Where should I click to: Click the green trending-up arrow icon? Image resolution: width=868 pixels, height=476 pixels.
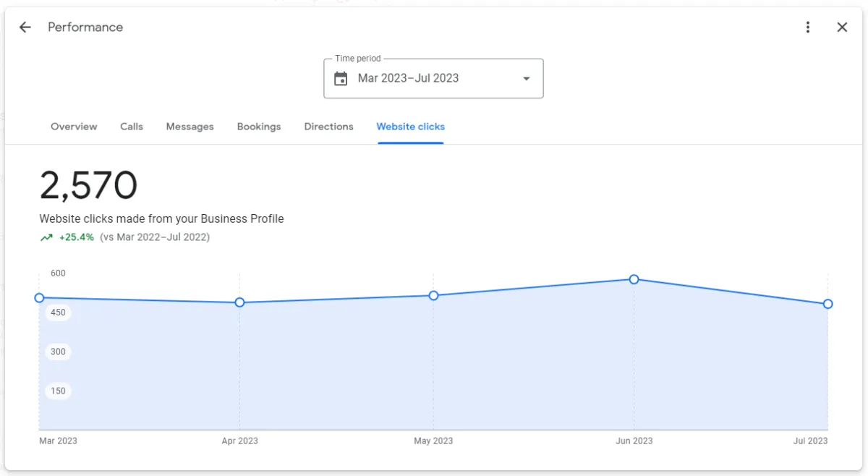coord(46,237)
